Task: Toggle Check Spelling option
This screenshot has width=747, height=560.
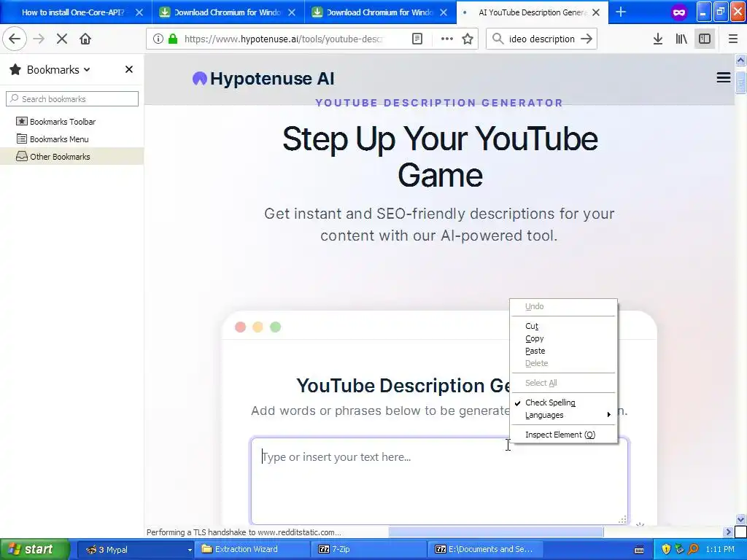Action: coord(564,402)
